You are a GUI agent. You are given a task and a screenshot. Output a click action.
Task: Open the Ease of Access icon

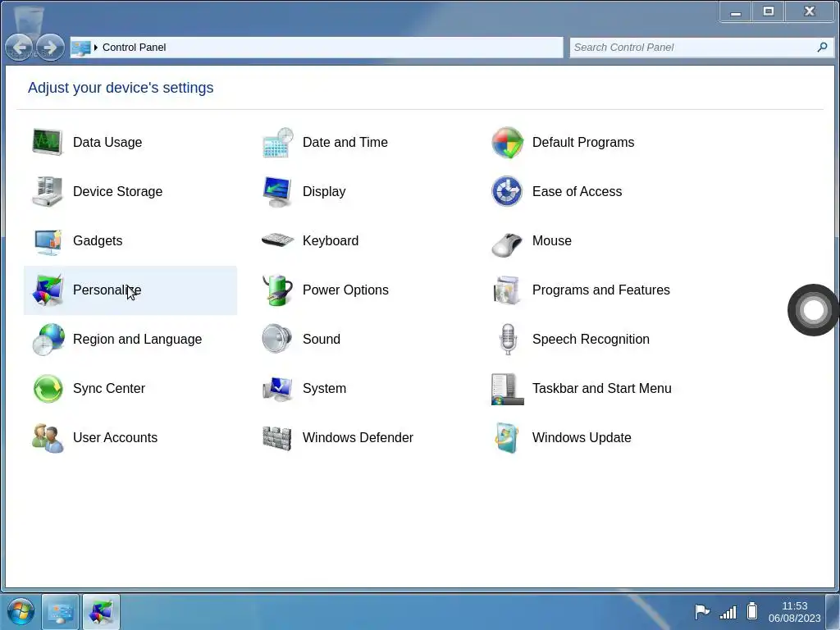507,191
